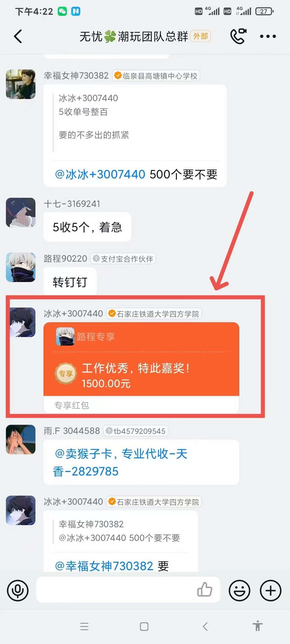Screen dimensions: 290x644
Task: Tap the Android recent apps icon
Action: (84, 627)
